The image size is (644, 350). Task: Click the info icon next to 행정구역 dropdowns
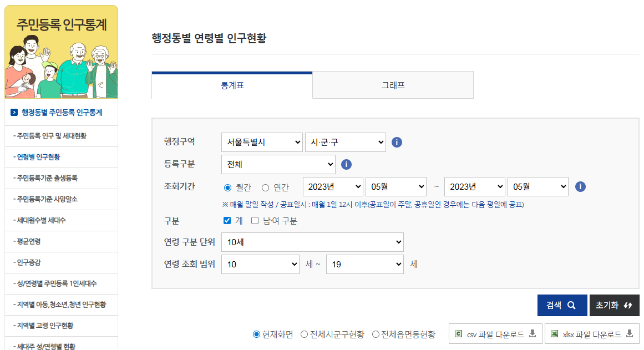point(397,142)
